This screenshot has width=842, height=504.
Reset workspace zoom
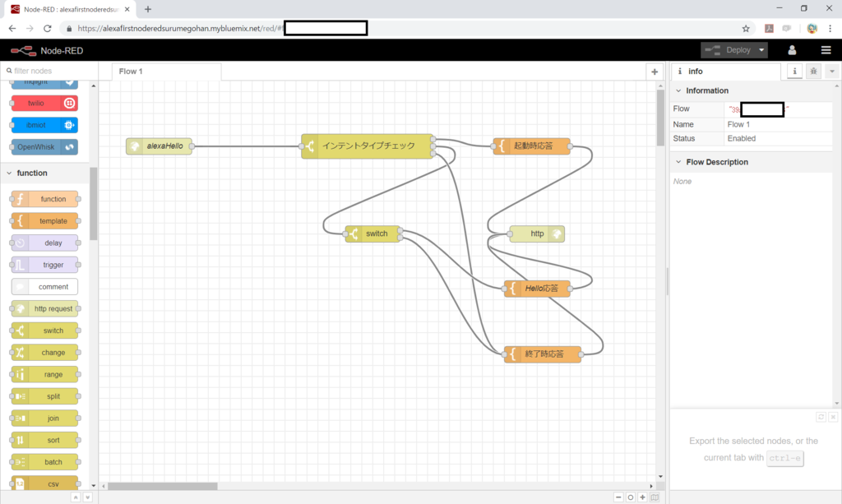coord(631,497)
